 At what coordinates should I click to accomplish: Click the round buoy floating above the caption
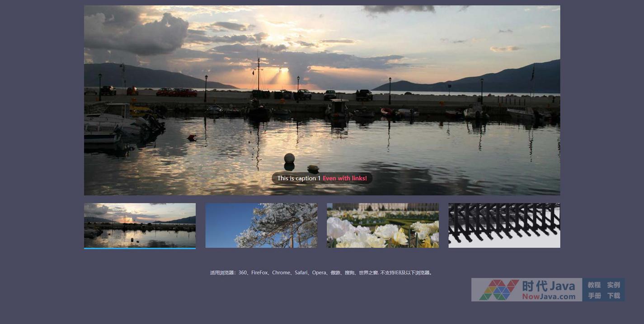[289, 158]
